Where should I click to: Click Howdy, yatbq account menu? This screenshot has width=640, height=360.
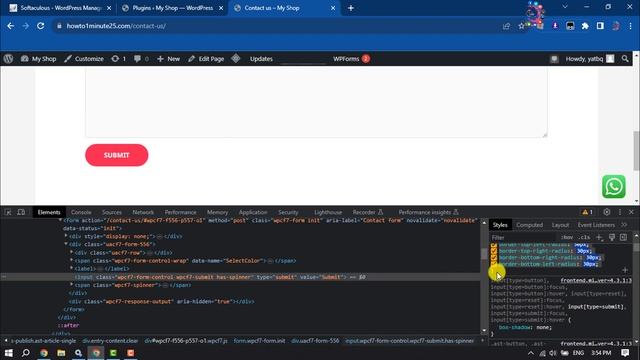(589, 59)
